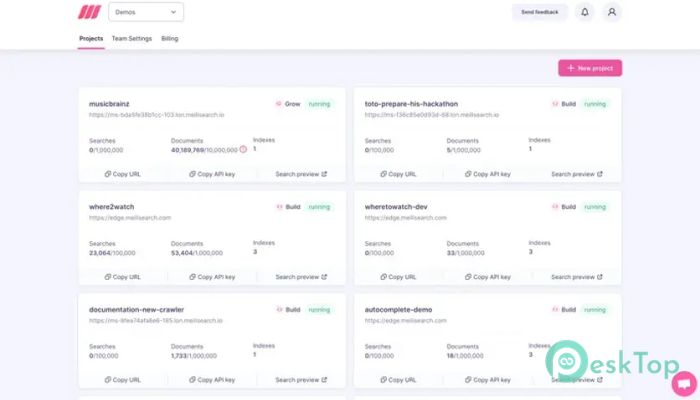Viewport: 700px width, 400px height.
Task: Open the autocomplete-demo project
Action: pyautogui.click(x=398, y=309)
